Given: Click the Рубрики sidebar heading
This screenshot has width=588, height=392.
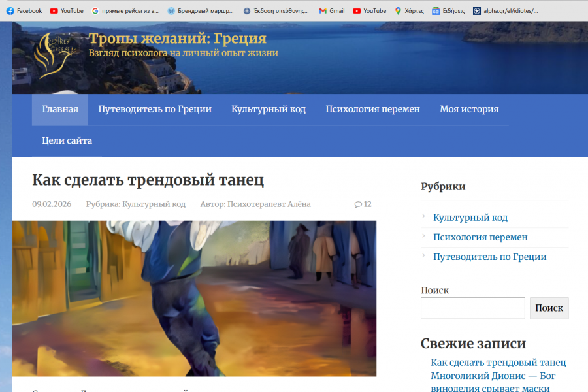Looking at the screenshot, I should click(443, 186).
